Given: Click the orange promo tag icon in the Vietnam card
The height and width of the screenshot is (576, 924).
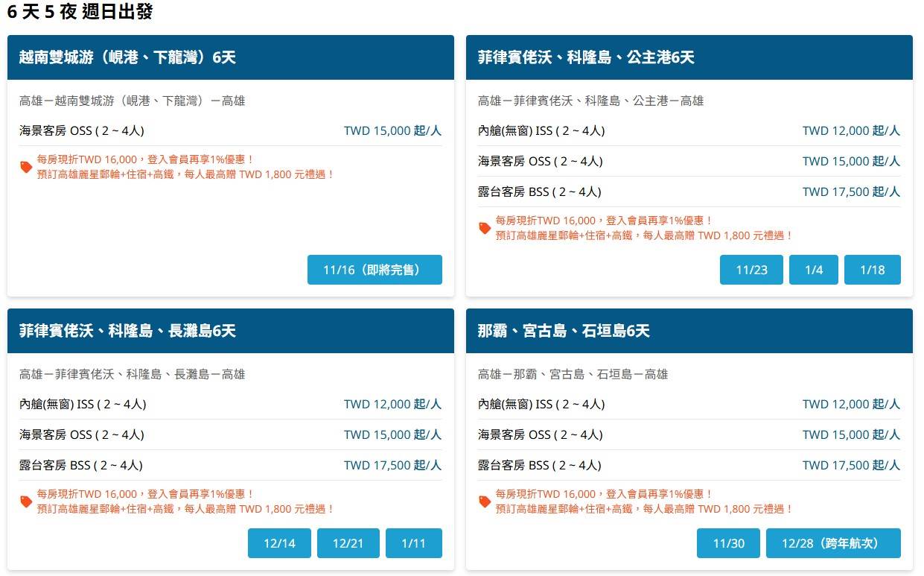Looking at the screenshot, I should click(26, 167).
